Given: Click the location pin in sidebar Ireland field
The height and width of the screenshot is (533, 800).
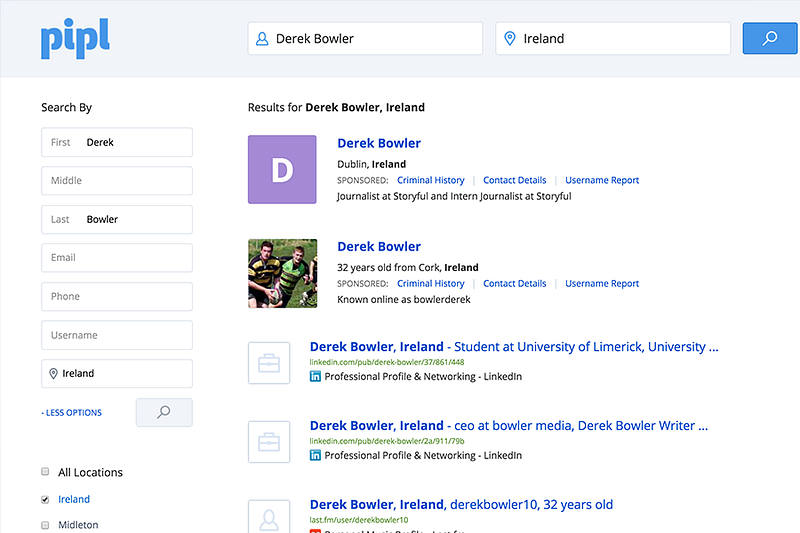Looking at the screenshot, I should (53, 373).
